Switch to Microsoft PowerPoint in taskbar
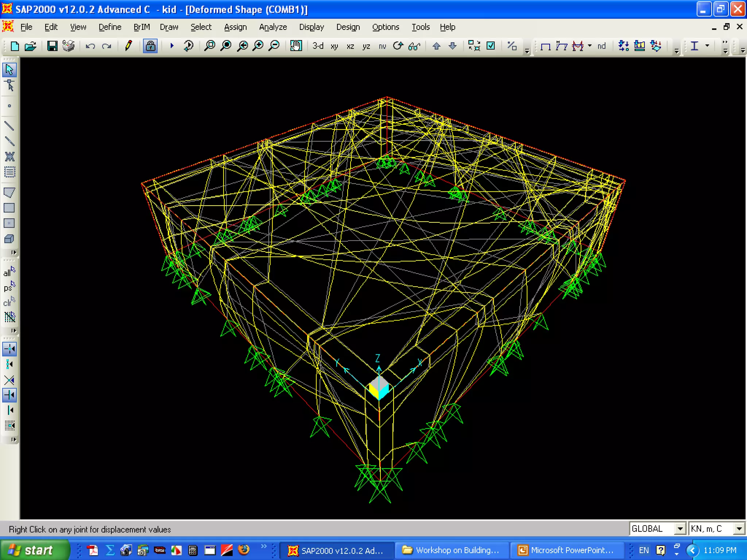Image resolution: width=747 pixels, height=560 pixels. [566, 550]
